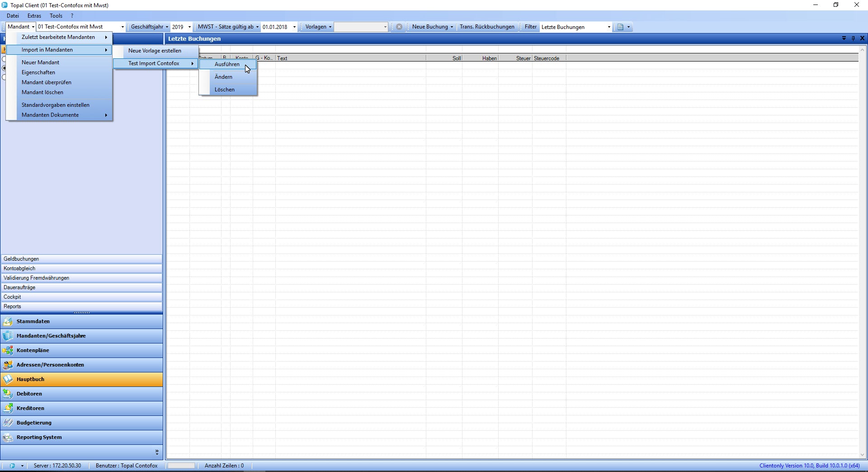Choose Ausführen from the submenu

point(227,64)
